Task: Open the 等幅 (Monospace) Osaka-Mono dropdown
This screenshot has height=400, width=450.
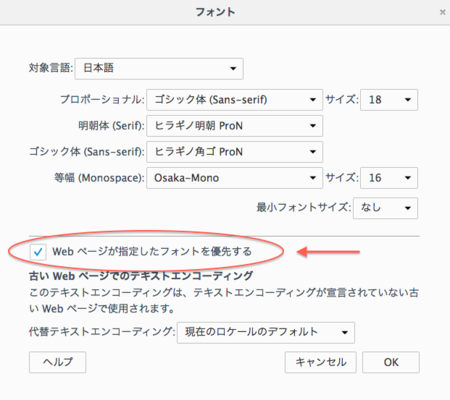Action: [234, 178]
